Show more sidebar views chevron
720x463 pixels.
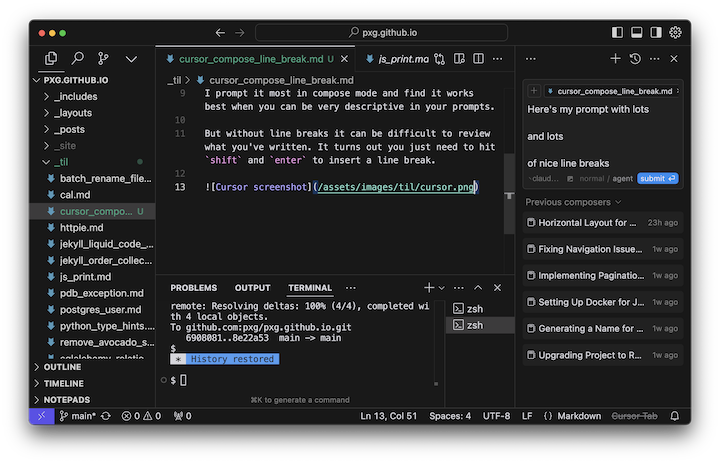pos(131,59)
